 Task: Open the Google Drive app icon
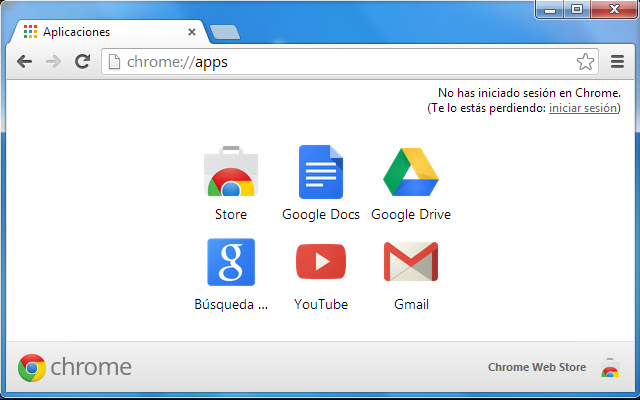pos(411,172)
